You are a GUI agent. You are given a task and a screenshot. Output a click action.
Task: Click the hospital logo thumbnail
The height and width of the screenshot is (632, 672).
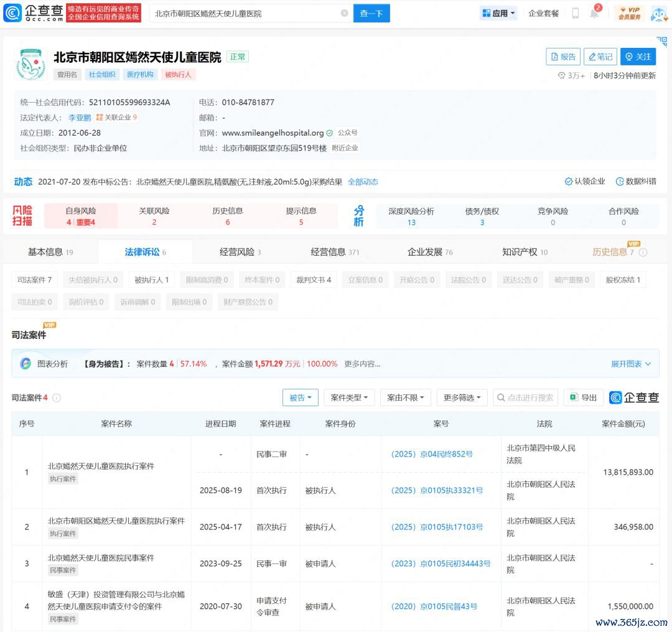click(x=31, y=65)
